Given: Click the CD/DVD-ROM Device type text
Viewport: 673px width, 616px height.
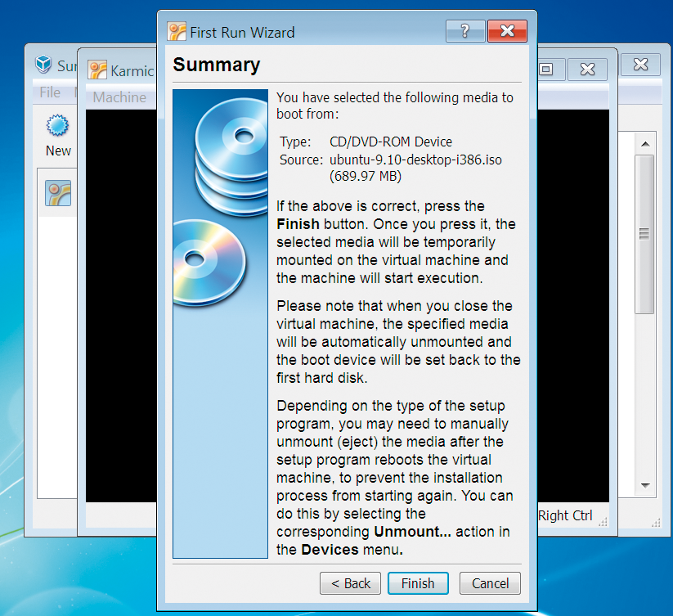Looking at the screenshot, I should pos(391,142).
